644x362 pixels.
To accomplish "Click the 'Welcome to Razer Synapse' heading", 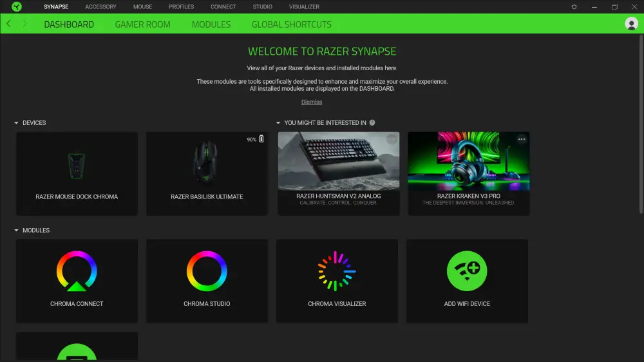I will click(322, 52).
